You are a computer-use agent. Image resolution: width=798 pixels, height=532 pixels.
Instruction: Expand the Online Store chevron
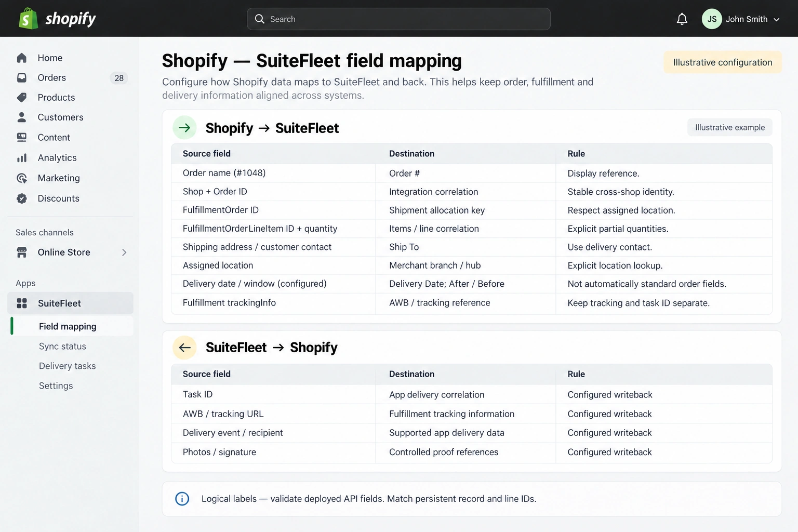point(124,252)
